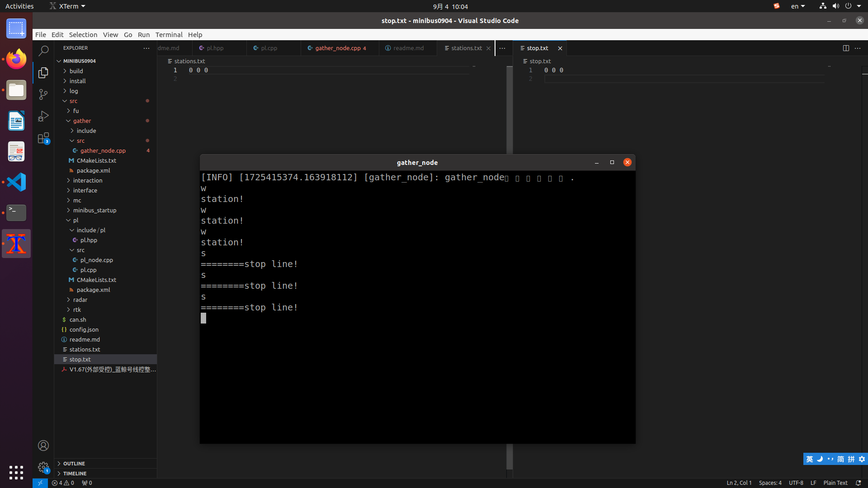Click Plain Text language mode
Screen dimensions: 868x488
coord(835,483)
